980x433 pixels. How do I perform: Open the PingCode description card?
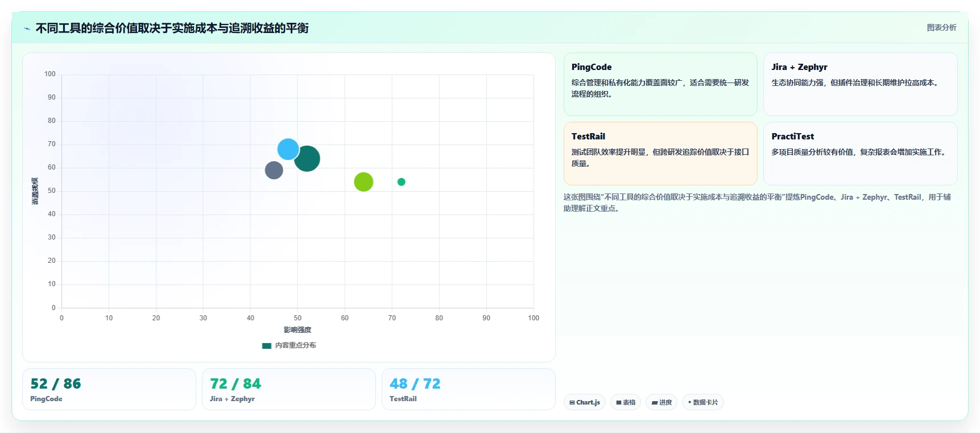click(660, 84)
